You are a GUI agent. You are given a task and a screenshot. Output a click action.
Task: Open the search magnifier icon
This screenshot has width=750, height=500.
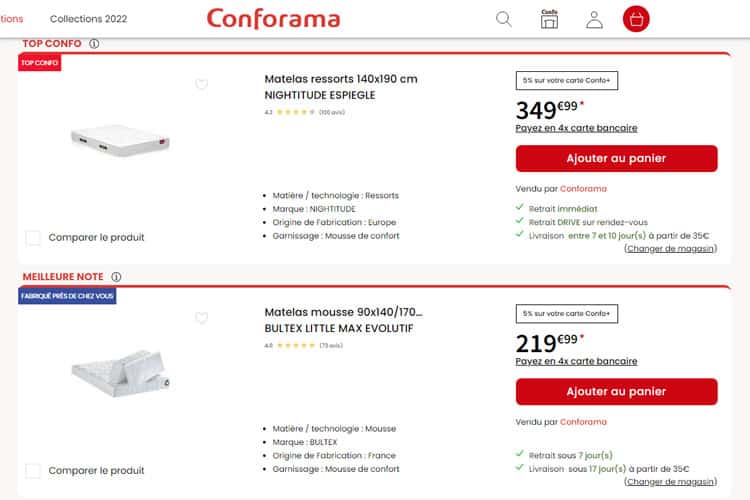click(x=504, y=19)
